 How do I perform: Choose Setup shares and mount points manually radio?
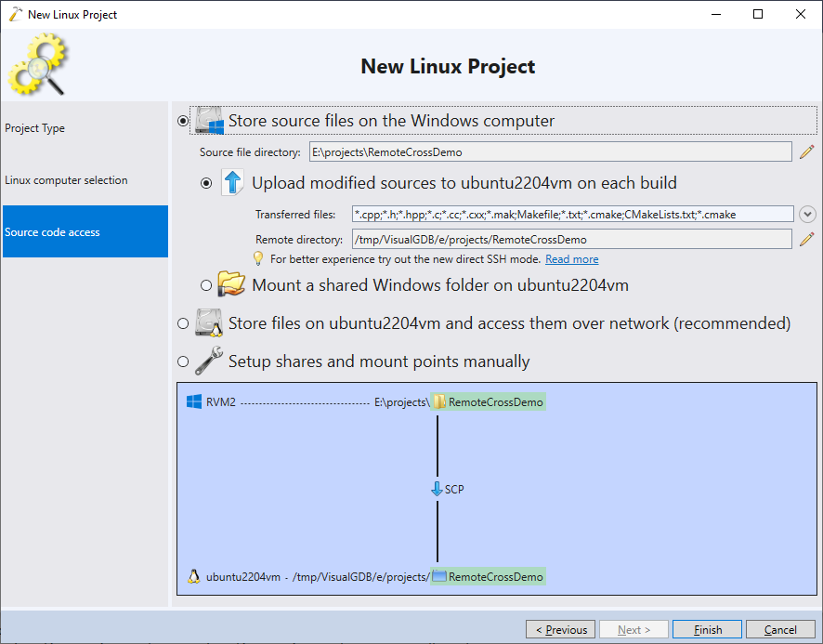[x=183, y=361]
